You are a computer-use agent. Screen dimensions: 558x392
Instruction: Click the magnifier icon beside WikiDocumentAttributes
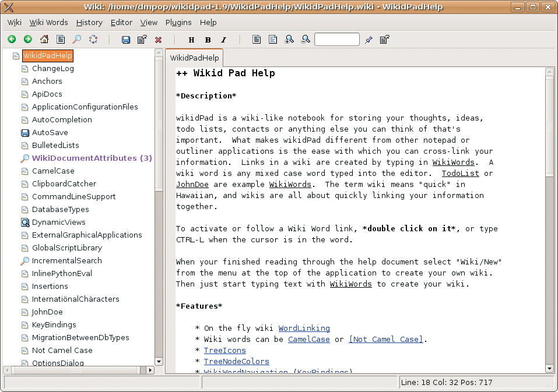[25, 158]
